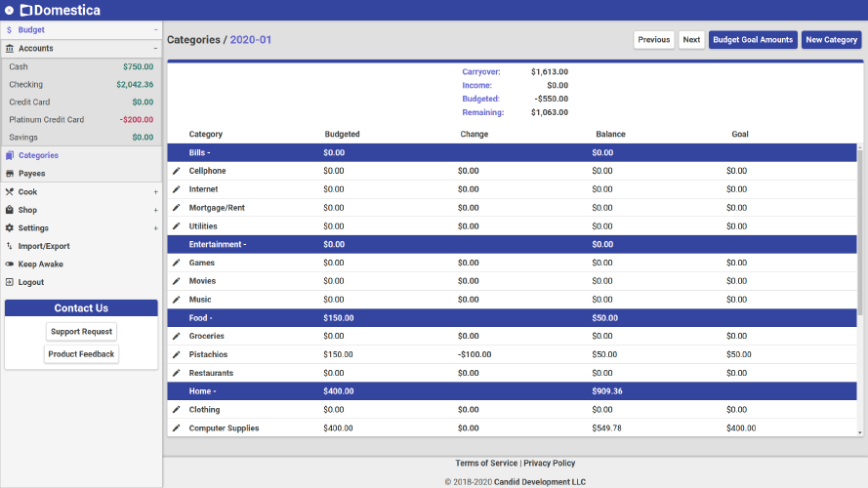This screenshot has width=868, height=488.
Task: Go to Previous month
Action: point(654,40)
